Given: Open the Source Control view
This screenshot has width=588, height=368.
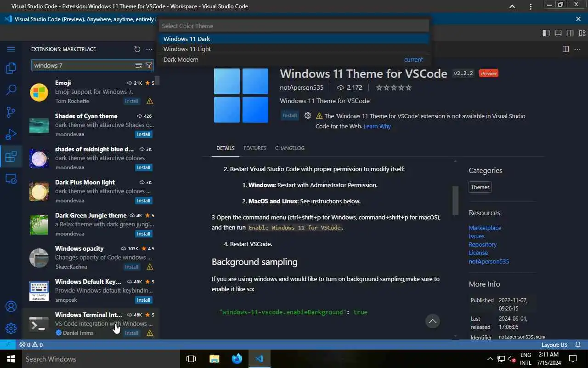Looking at the screenshot, I should coord(11,112).
